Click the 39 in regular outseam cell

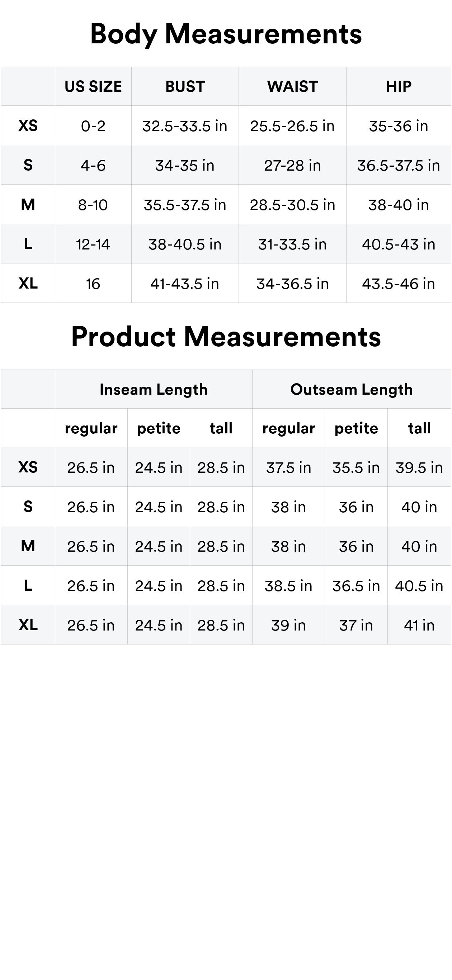tap(288, 625)
